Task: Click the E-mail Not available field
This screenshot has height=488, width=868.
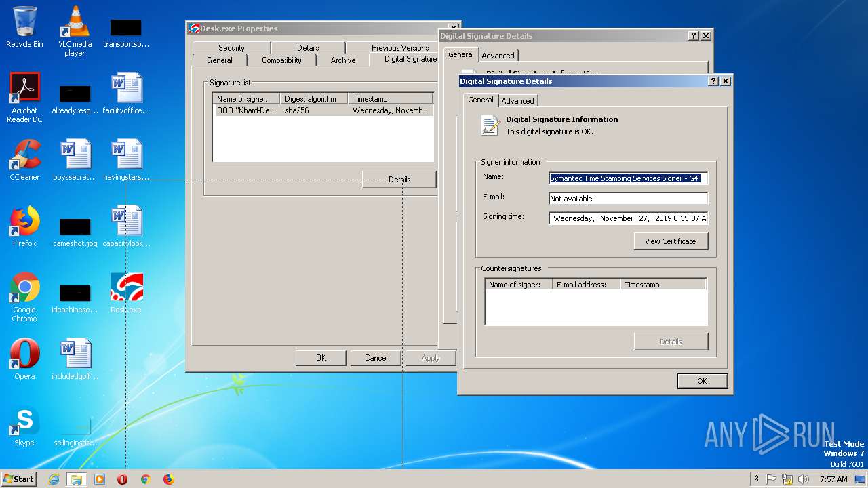Action: coord(628,199)
